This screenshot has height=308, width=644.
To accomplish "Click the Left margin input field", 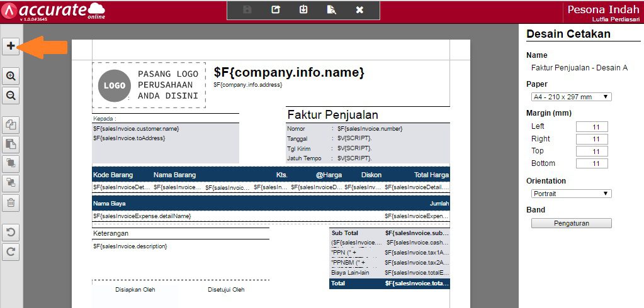I will [x=592, y=127].
